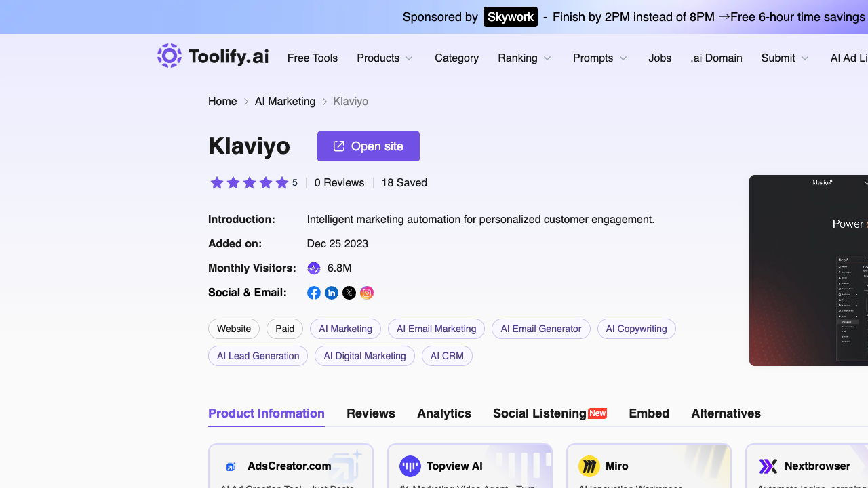868x488 pixels.
Task: Switch to the Embed tab
Action: tap(649, 413)
